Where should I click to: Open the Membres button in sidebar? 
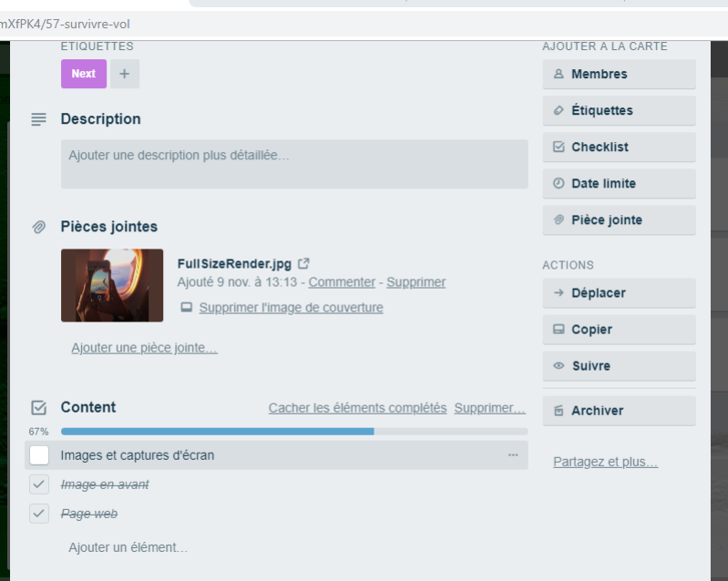point(620,74)
